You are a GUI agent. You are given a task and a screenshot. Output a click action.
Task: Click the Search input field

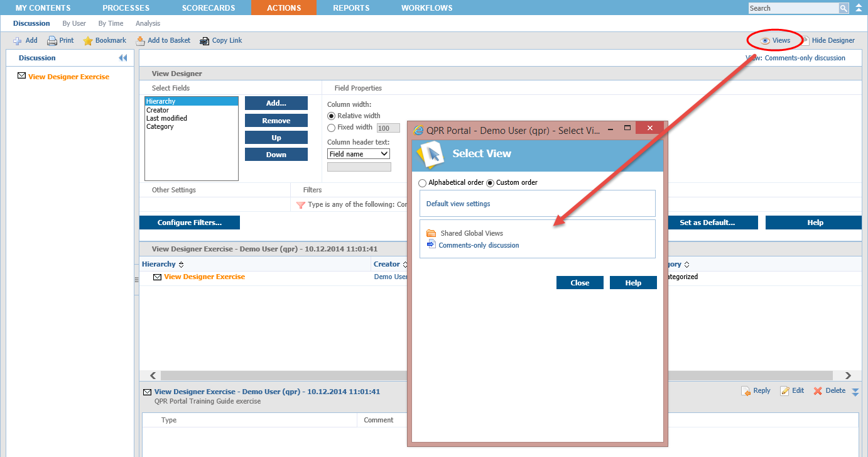[793, 8]
